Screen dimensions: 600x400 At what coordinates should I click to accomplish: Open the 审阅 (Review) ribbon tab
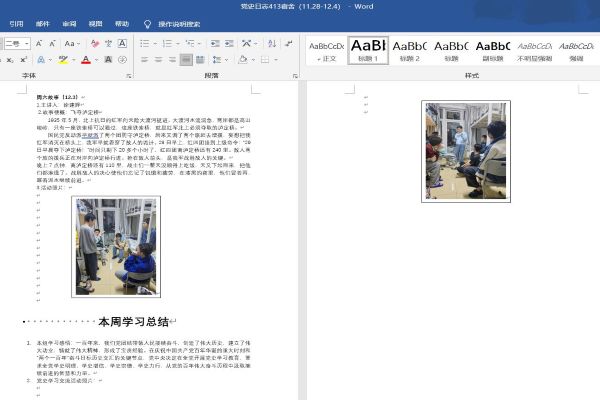pyautogui.click(x=68, y=23)
